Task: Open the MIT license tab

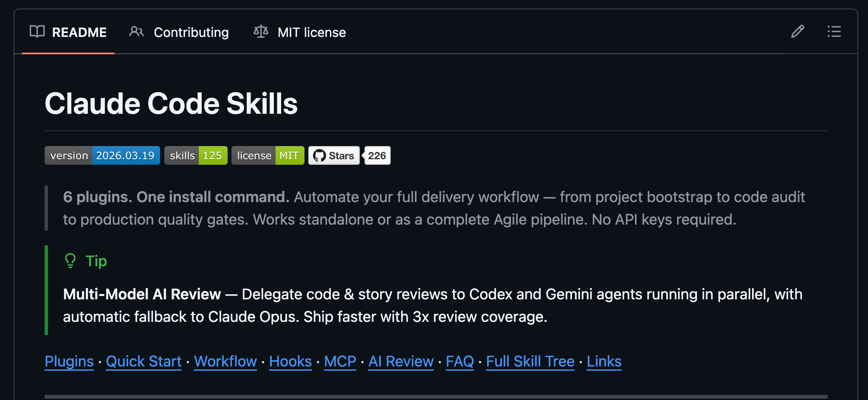Action: [x=299, y=32]
